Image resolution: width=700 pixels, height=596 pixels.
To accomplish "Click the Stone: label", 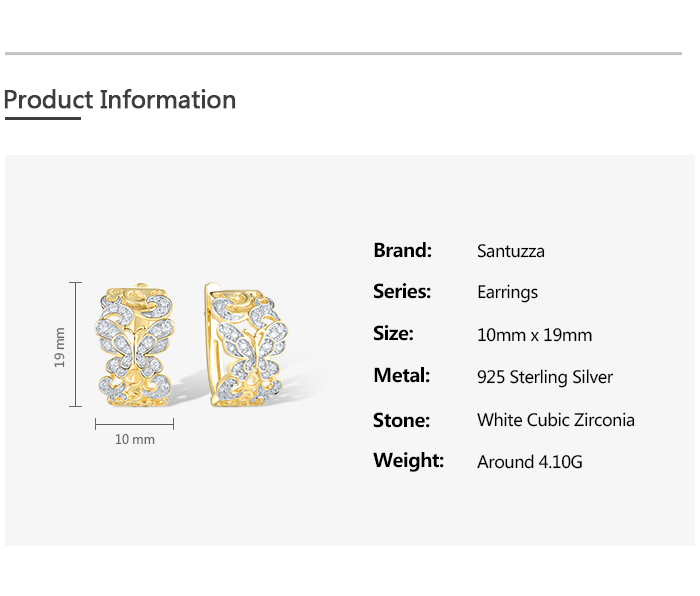I will click(x=401, y=420).
